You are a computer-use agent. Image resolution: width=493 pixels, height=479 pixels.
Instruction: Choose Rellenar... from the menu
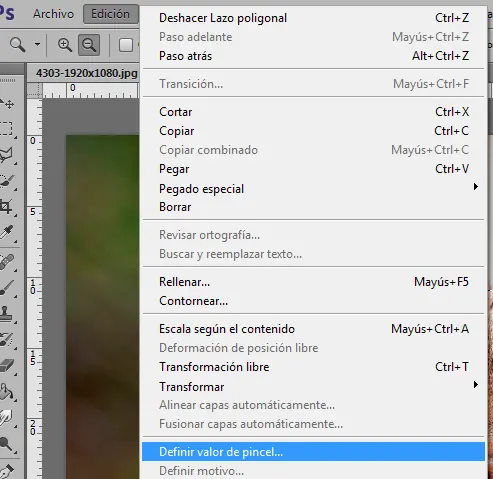point(314,282)
